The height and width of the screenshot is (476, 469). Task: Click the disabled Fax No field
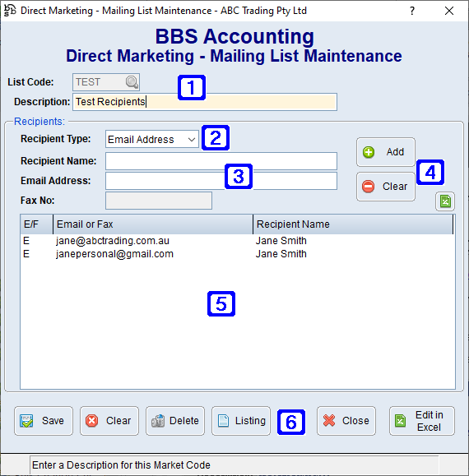(159, 201)
